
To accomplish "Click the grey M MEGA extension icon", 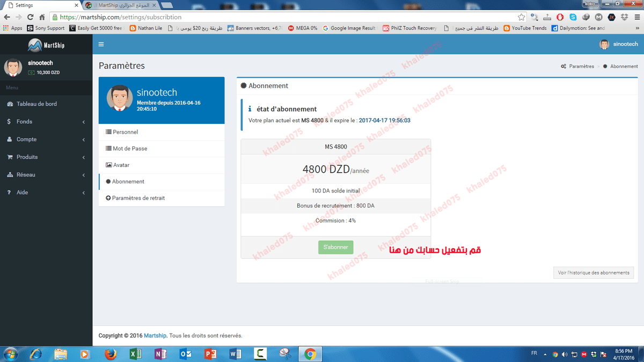I will click(598, 17).
